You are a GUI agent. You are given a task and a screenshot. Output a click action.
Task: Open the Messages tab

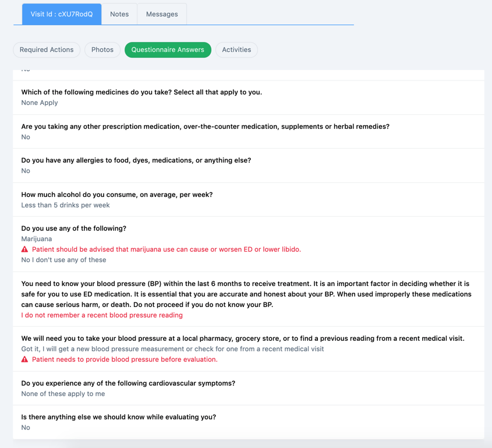pos(162,14)
